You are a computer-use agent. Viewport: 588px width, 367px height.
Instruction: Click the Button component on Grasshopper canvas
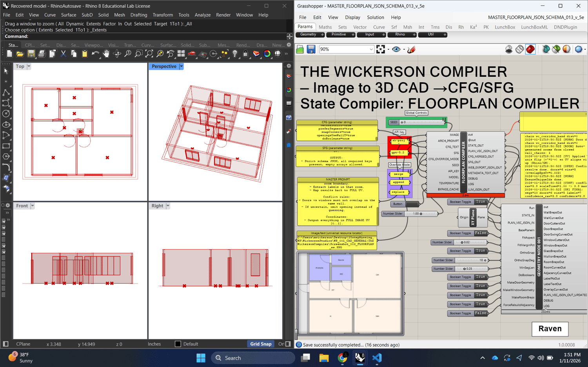click(x=405, y=204)
